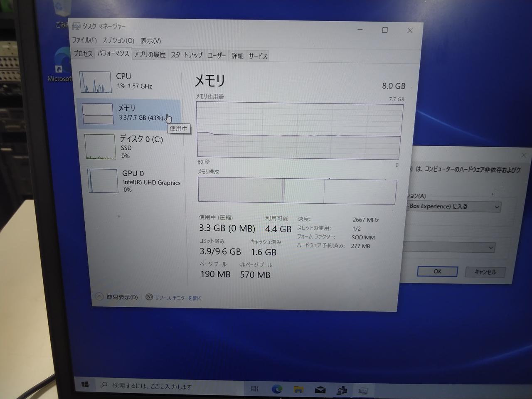This screenshot has width=532, height=399.
Task: Open the Mail app in taskbar
Action: click(320, 390)
